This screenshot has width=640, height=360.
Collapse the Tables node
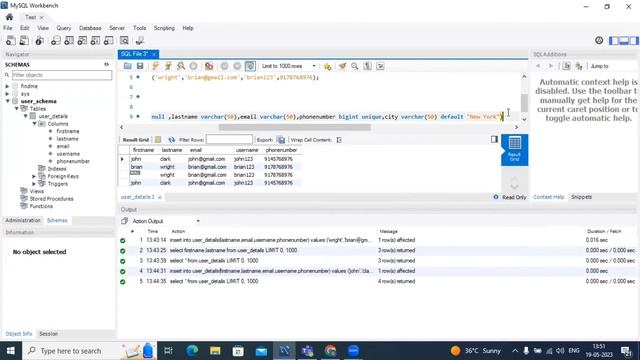17,109
